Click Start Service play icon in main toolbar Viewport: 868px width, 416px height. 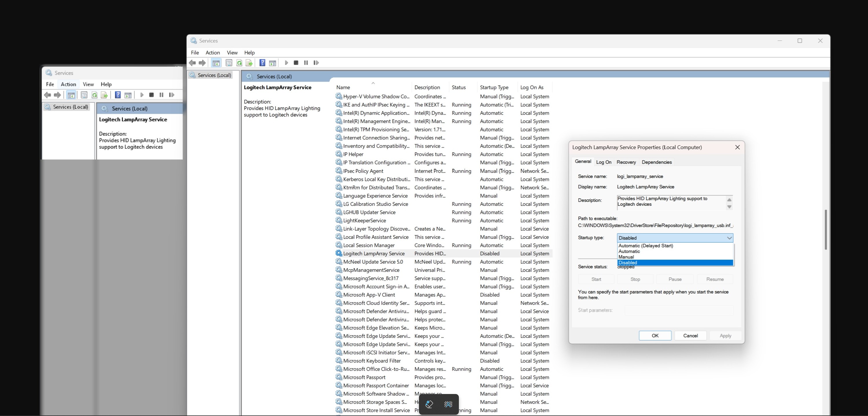[x=286, y=63]
